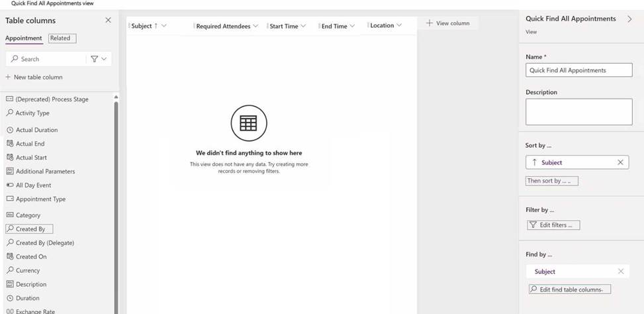Add the Actual Duration column
644x314 pixels.
(36, 130)
